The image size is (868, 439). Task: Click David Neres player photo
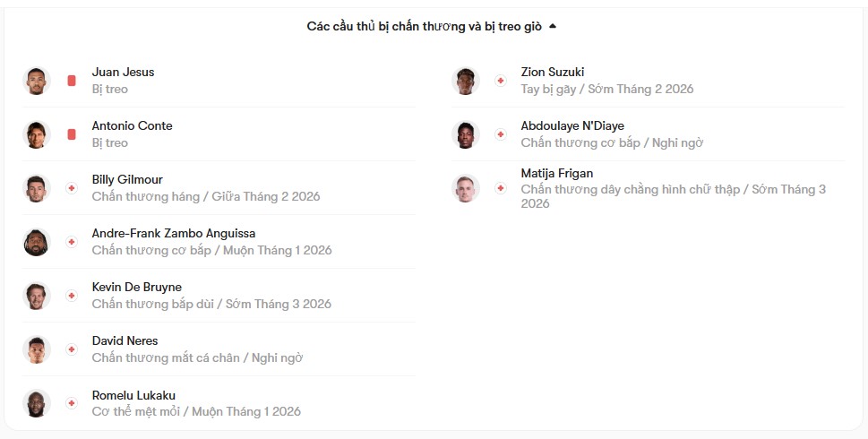click(x=37, y=349)
